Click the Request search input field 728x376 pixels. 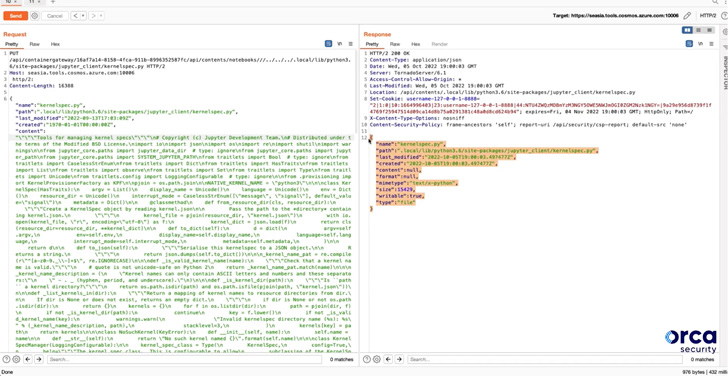point(184,359)
